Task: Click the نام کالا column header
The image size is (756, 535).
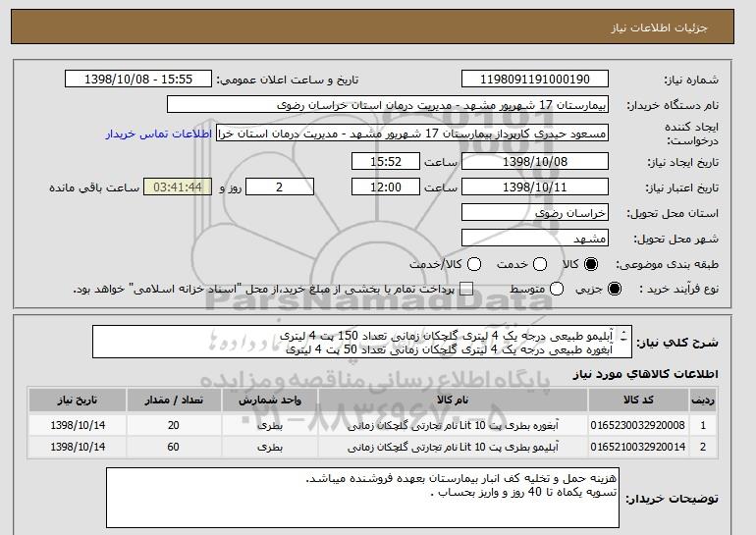Action: (x=453, y=401)
